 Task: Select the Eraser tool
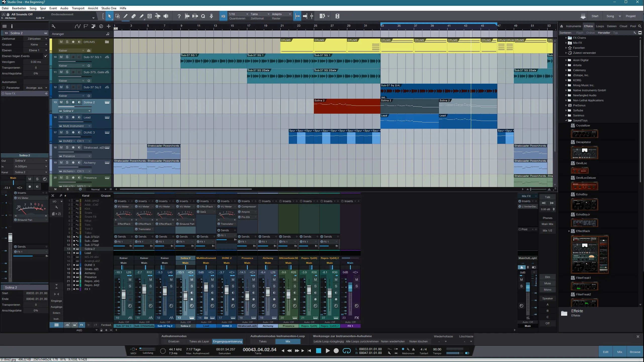tap(133, 16)
